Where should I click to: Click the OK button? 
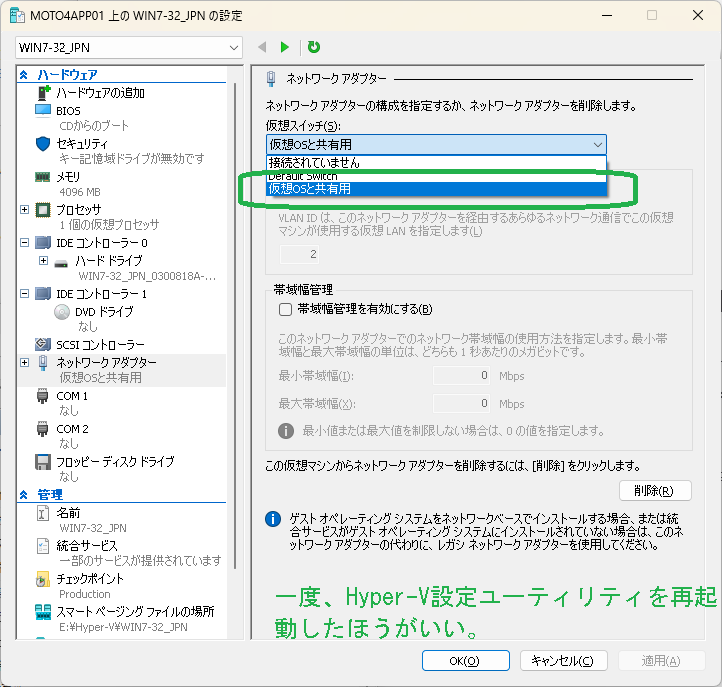coord(465,661)
